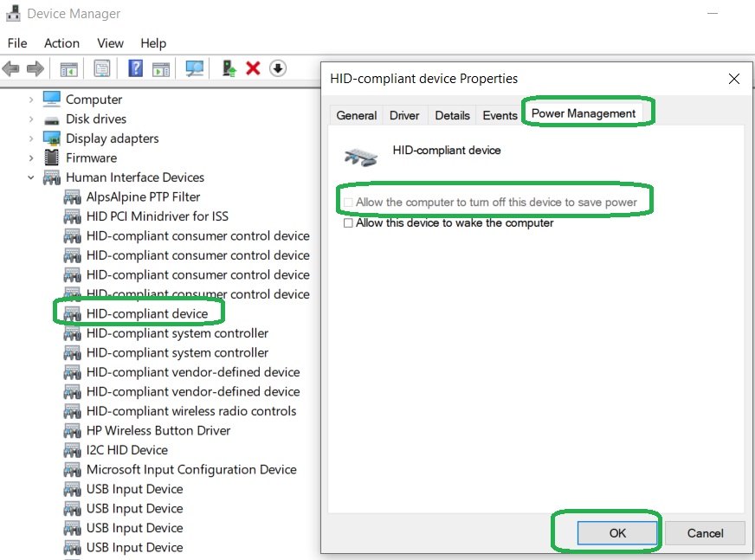Click the Update driver toolbar icon
Viewport: 755px width, 560px height.
(x=229, y=68)
